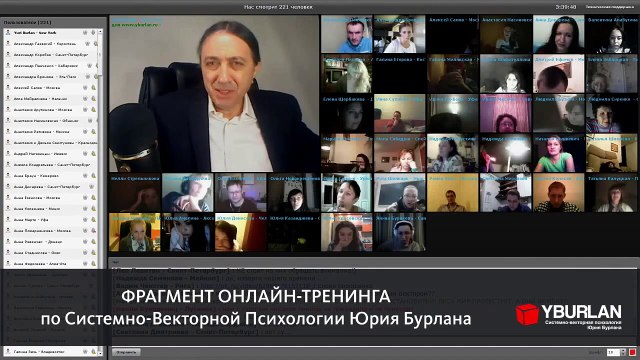This screenshot has width=640, height=360.
Task: Click user list scrollbar down arrow
Action: pyautogui.click(x=100, y=353)
